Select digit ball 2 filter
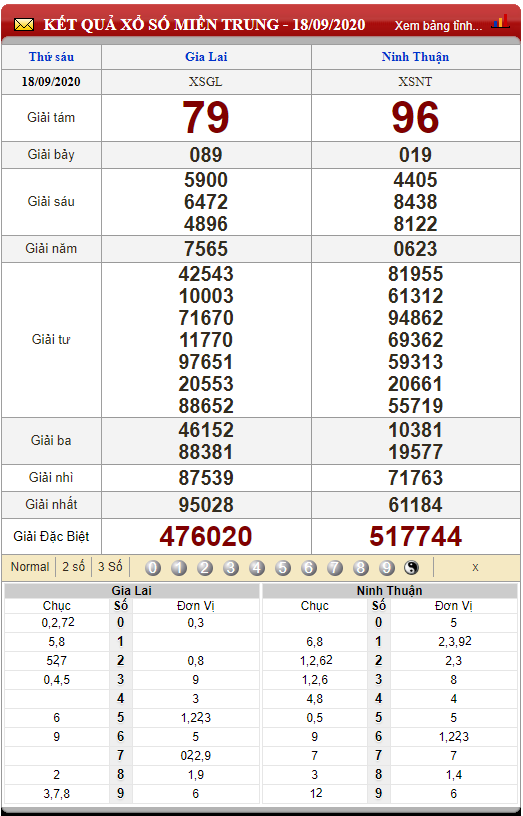Image resolution: width=523 pixels, height=816 pixels. (x=205, y=568)
